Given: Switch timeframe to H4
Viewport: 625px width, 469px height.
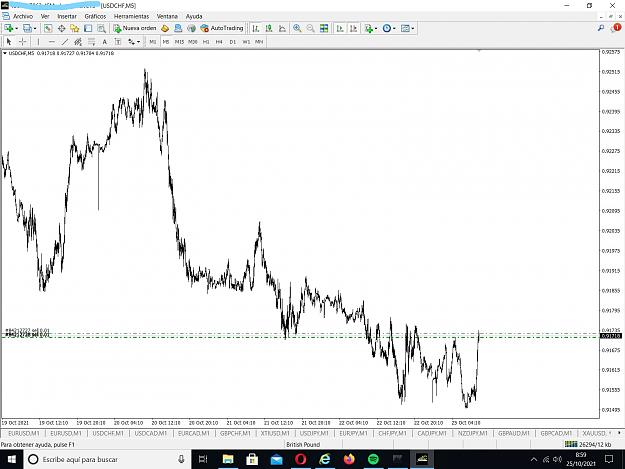Looking at the screenshot, I should coord(219,41).
